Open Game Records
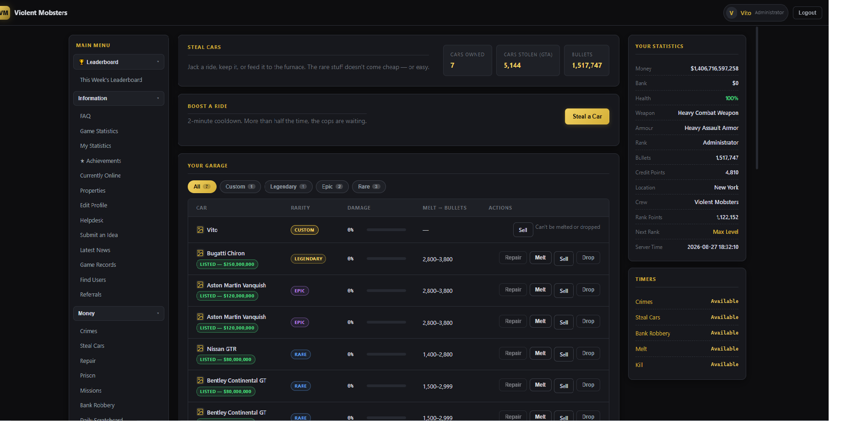868x421 pixels. (98, 265)
